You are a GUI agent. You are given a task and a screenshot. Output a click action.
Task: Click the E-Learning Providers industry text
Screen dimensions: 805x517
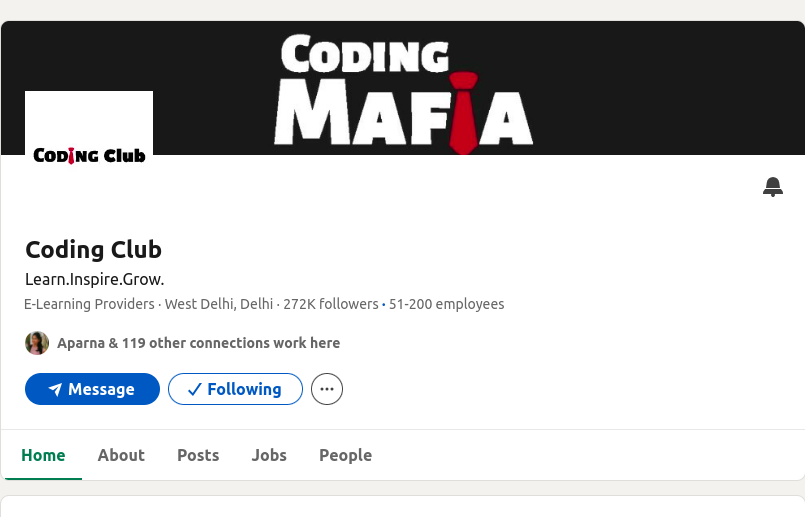(89, 304)
